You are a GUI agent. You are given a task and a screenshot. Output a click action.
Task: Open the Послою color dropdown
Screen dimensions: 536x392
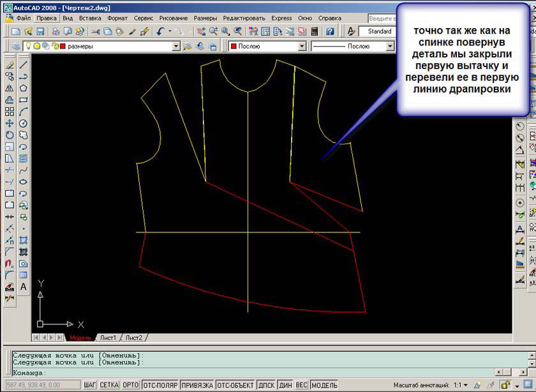click(302, 46)
